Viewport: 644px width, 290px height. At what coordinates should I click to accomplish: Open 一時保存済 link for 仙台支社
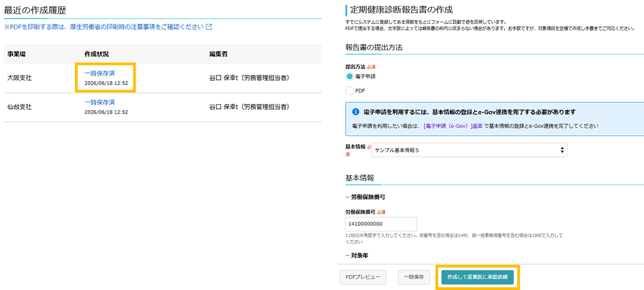coord(99,102)
